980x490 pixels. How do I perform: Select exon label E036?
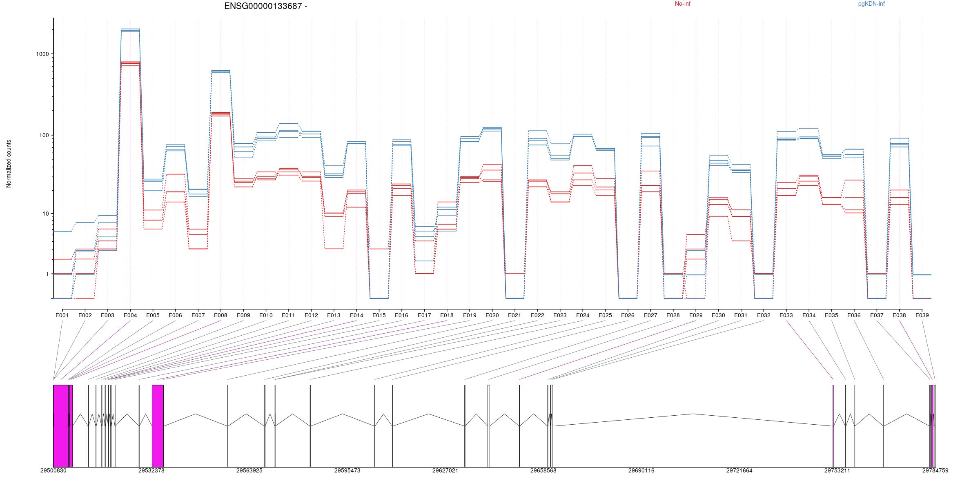tap(854, 315)
